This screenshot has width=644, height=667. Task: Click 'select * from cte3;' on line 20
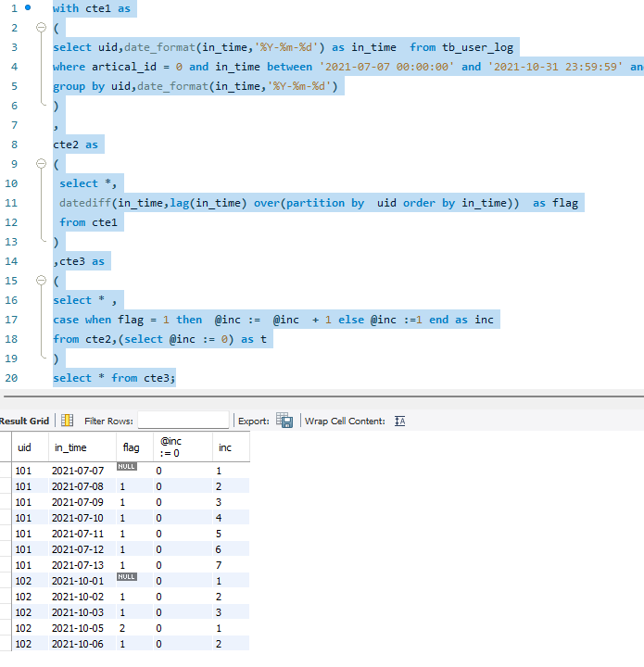coord(114,378)
